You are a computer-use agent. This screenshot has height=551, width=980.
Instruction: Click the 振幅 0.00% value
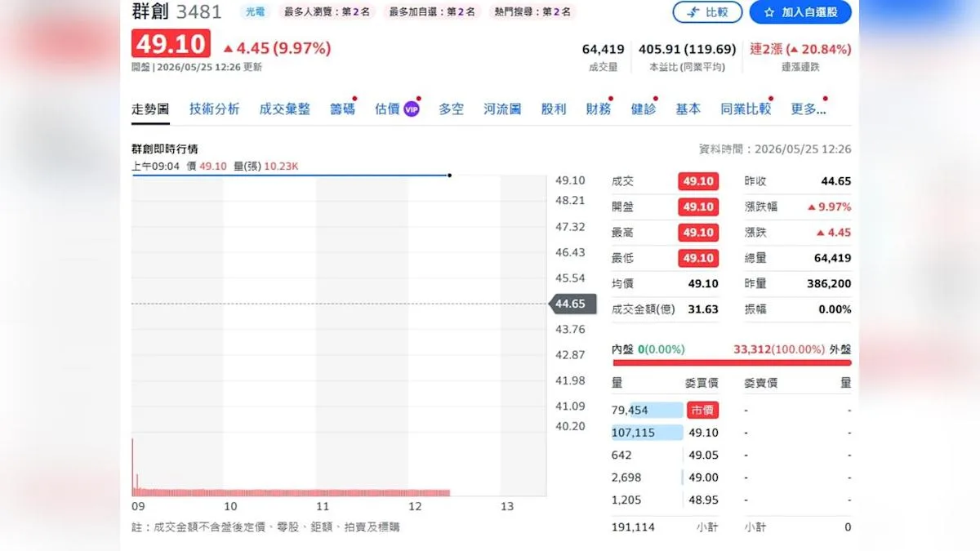pyautogui.click(x=835, y=309)
